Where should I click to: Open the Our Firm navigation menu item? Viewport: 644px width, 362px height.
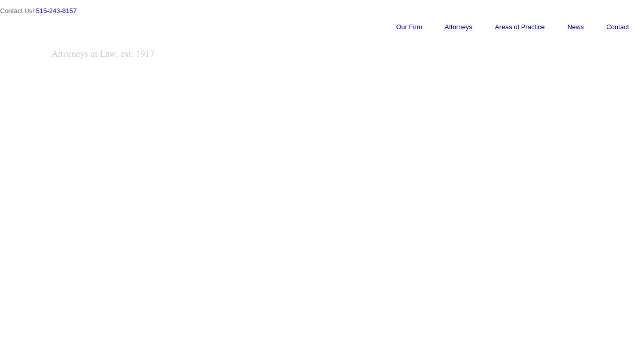pyautogui.click(x=409, y=27)
